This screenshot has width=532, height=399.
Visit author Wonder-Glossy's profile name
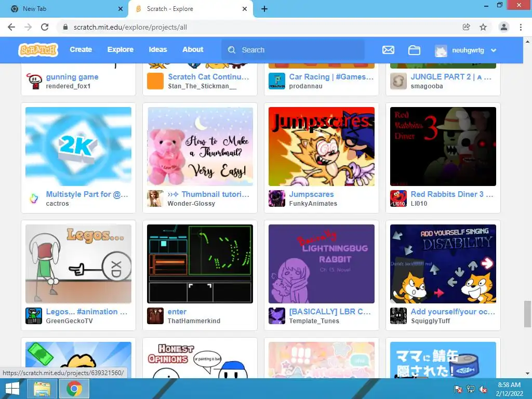pos(191,204)
